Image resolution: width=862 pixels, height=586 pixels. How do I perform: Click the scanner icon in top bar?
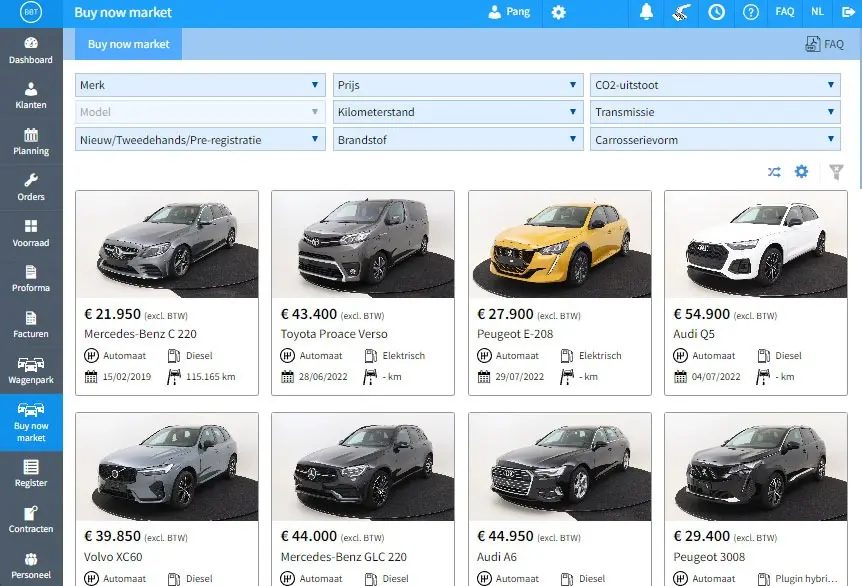[x=681, y=12]
